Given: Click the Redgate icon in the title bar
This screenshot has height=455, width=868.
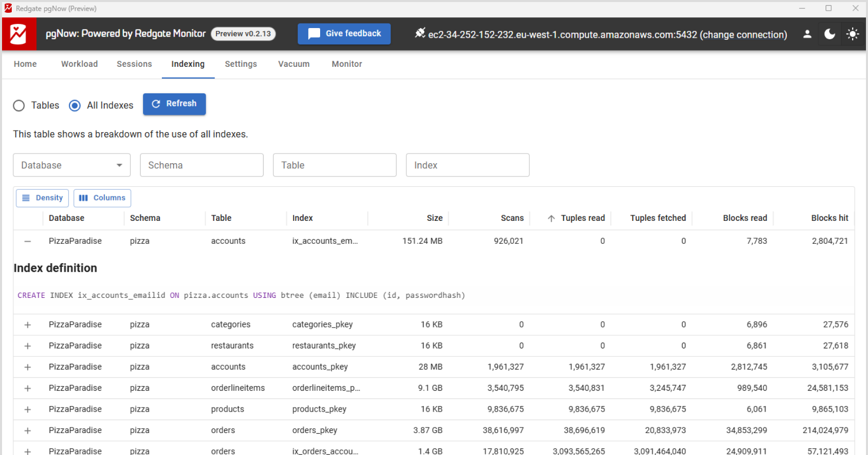Looking at the screenshot, I should click(x=8, y=8).
